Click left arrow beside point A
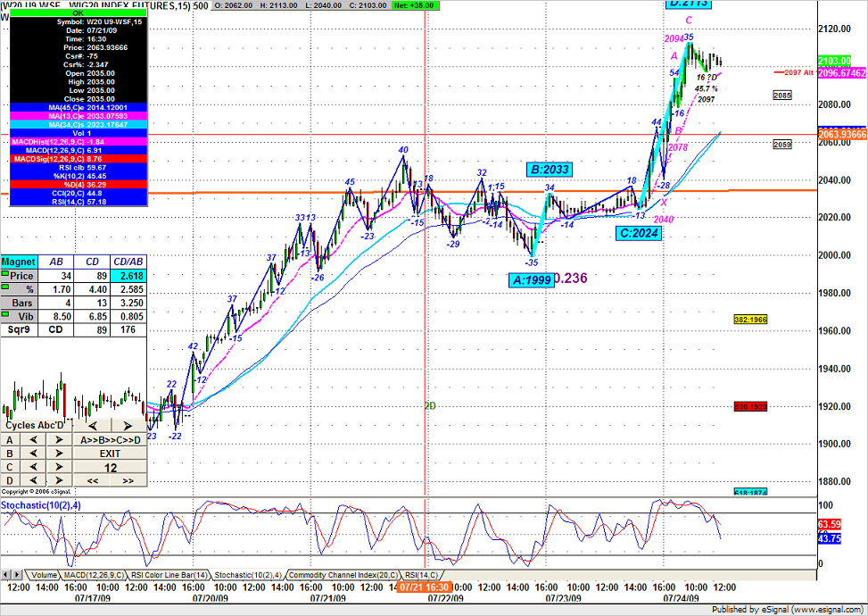The height and width of the screenshot is (616, 868). pyautogui.click(x=34, y=440)
